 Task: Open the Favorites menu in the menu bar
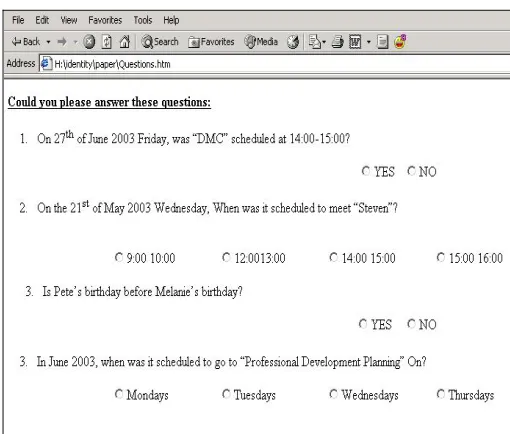(x=105, y=20)
